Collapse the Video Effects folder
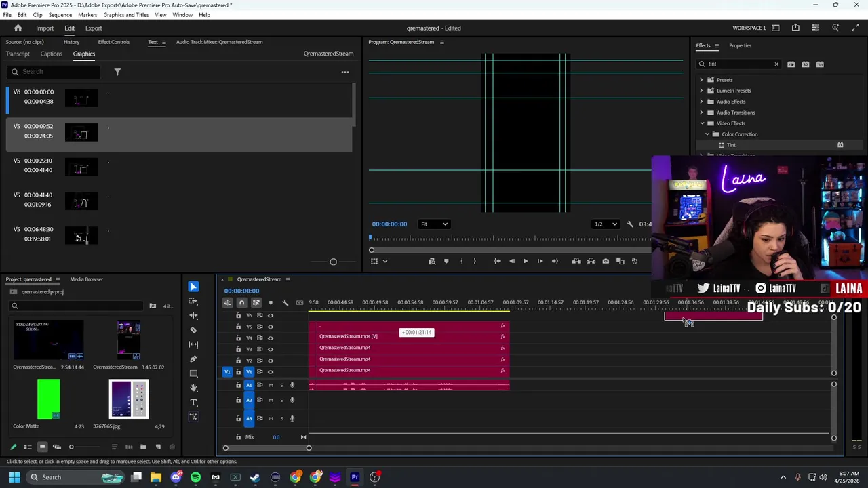The width and height of the screenshot is (868, 488). 701,123
